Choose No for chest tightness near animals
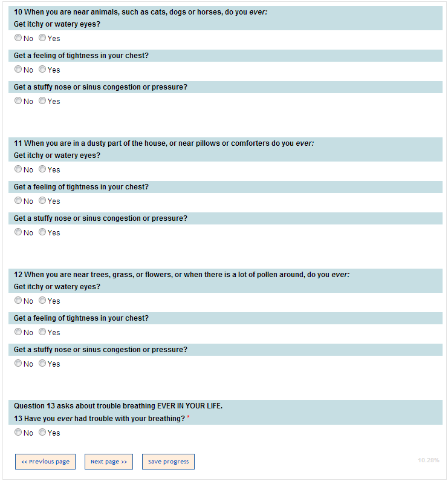 tap(18, 70)
